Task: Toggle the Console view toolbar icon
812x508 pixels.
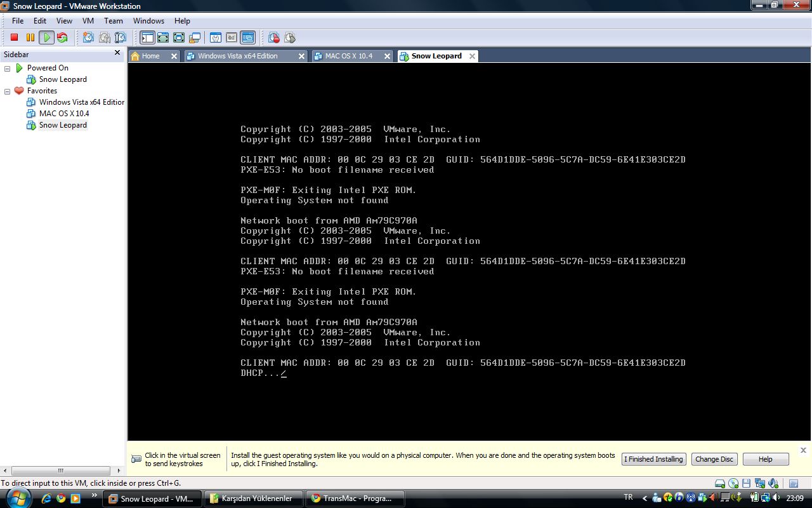Action: point(247,37)
